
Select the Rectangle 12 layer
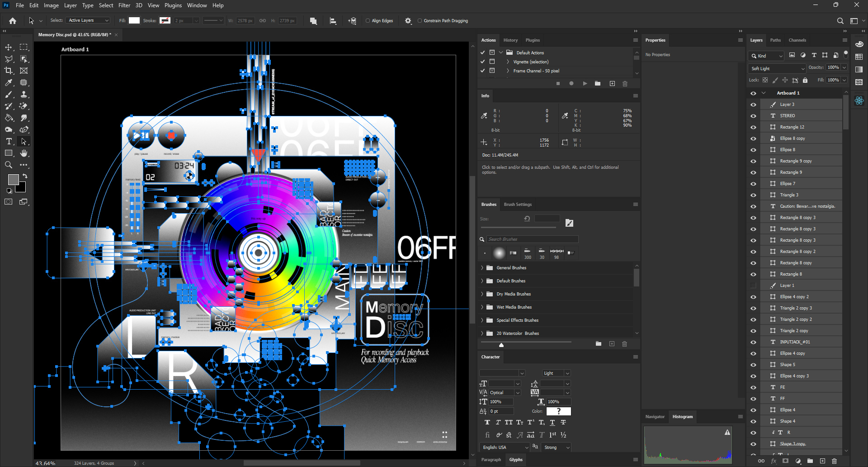[x=792, y=127]
